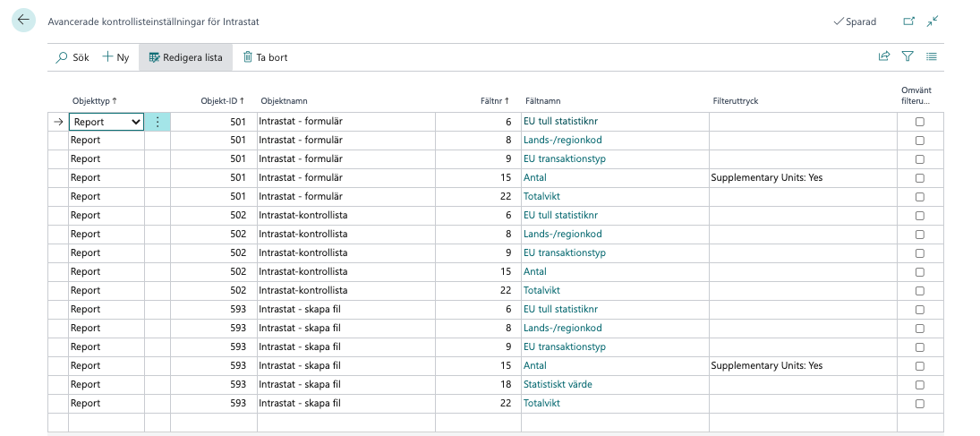Click the back arrow button
This screenshot has width=980, height=436.
tap(23, 21)
